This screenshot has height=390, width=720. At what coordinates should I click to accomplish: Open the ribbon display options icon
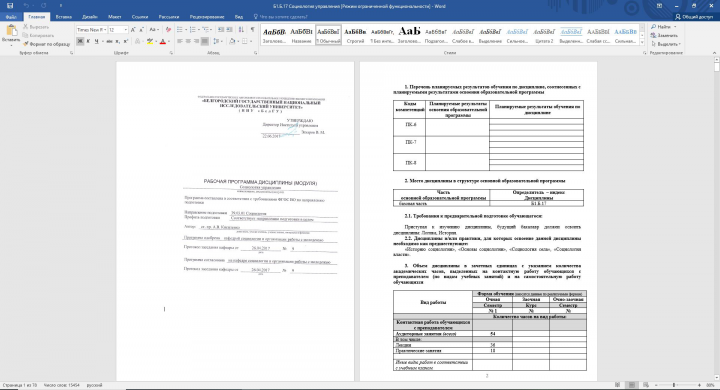tap(659, 6)
